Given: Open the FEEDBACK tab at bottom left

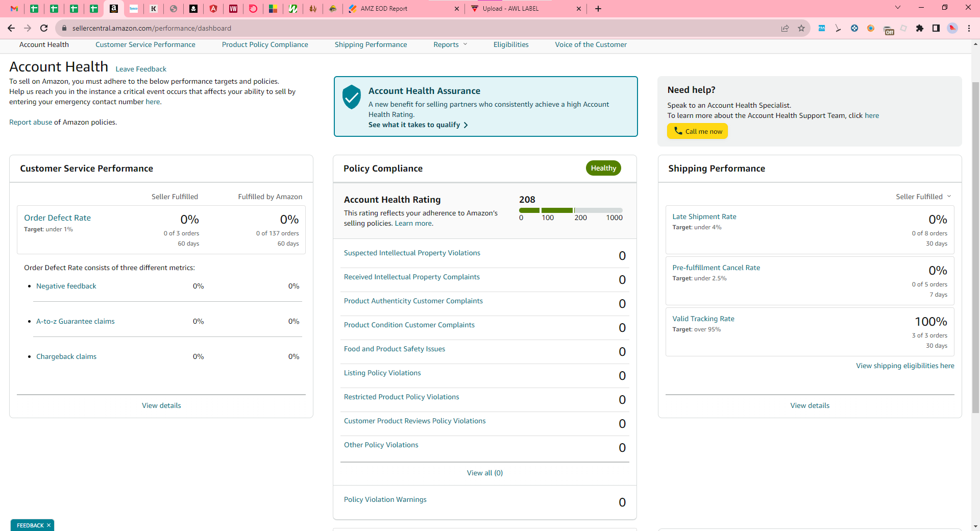Looking at the screenshot, I should (30, 525).
